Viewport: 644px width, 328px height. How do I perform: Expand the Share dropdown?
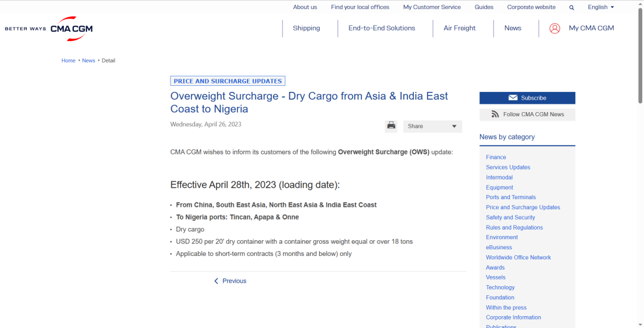432,126
